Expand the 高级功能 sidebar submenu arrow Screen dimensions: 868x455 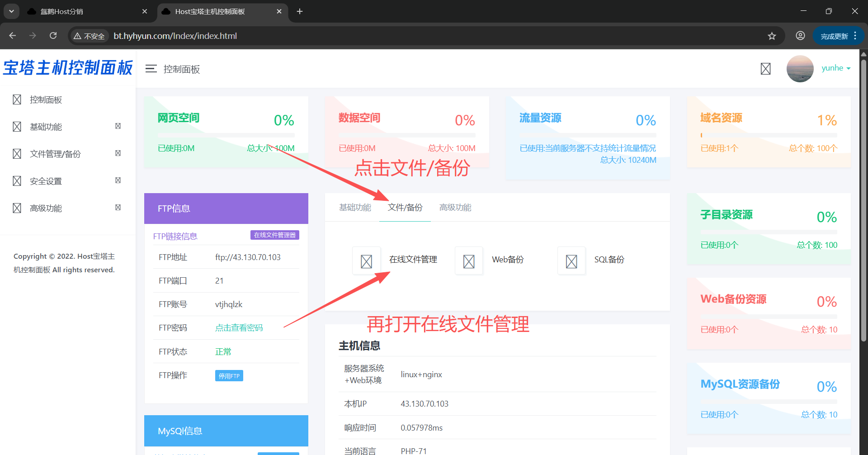[x=118, y=208]
